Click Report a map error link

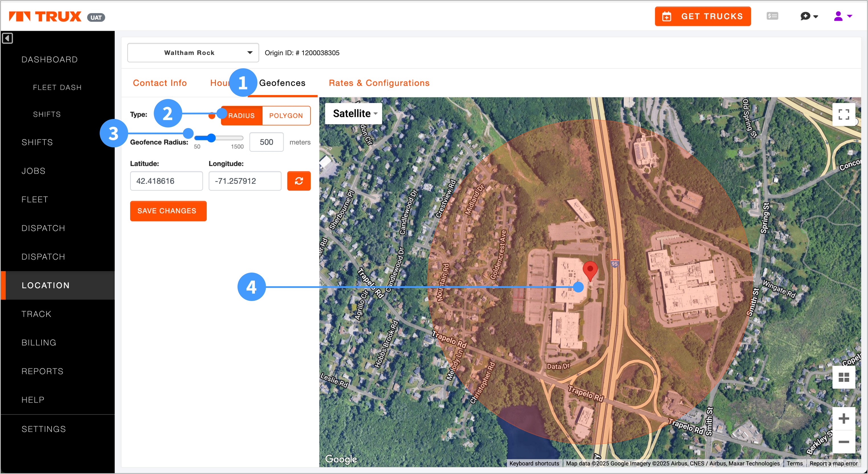tap(833, 463)
